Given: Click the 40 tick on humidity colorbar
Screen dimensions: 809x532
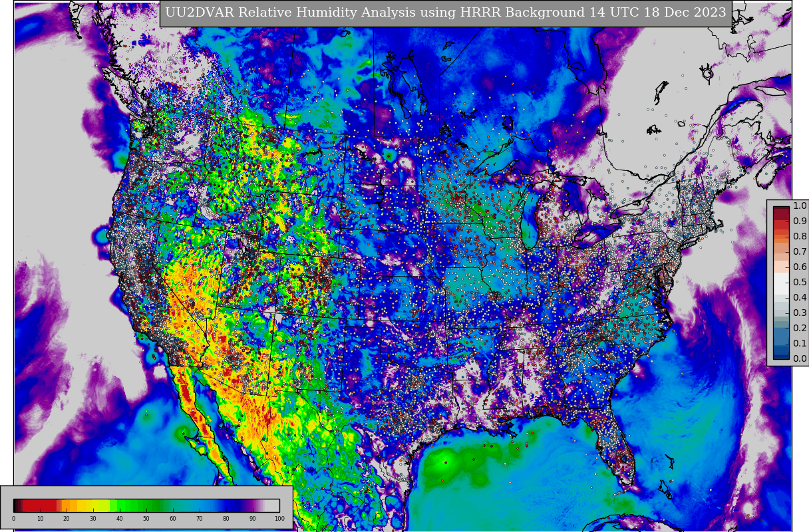Looking at the screenshot, I should coord(120,519).
